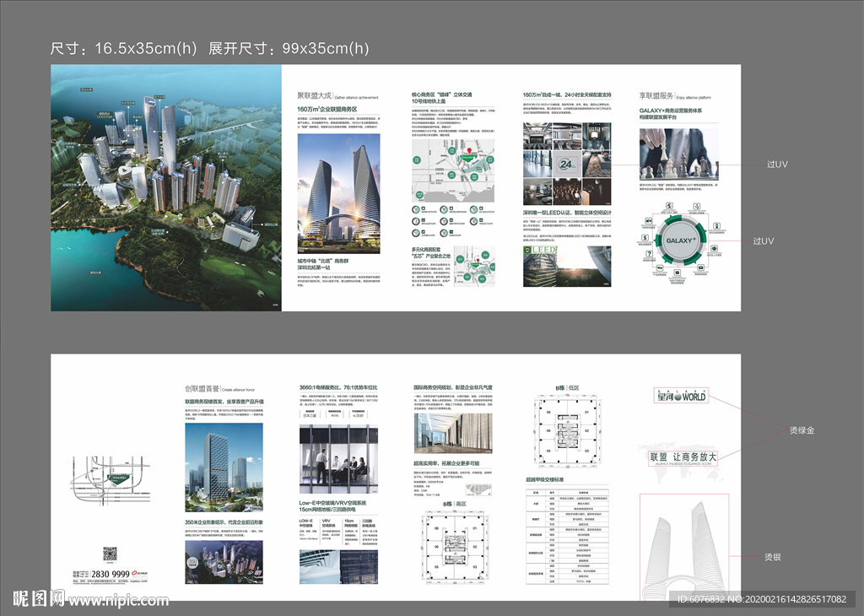The image size is (864, 616).
Task: Click the Galaxy WORLD logo in red frame
Action: tap(680, 396)
